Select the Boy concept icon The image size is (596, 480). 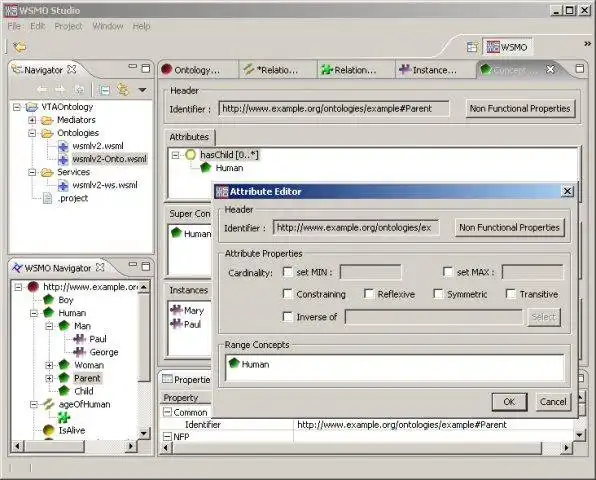click(x=49, y=299)
